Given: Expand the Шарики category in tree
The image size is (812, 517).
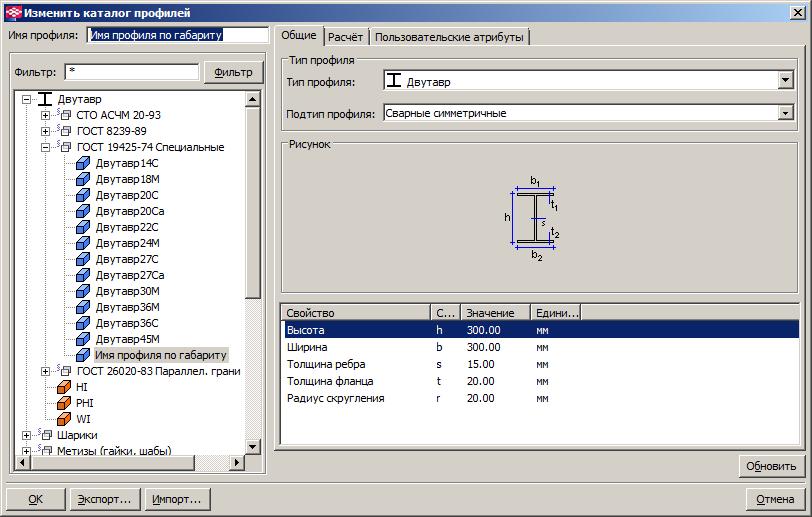Looking at the screenshot, I should click(x=26, y=435).
